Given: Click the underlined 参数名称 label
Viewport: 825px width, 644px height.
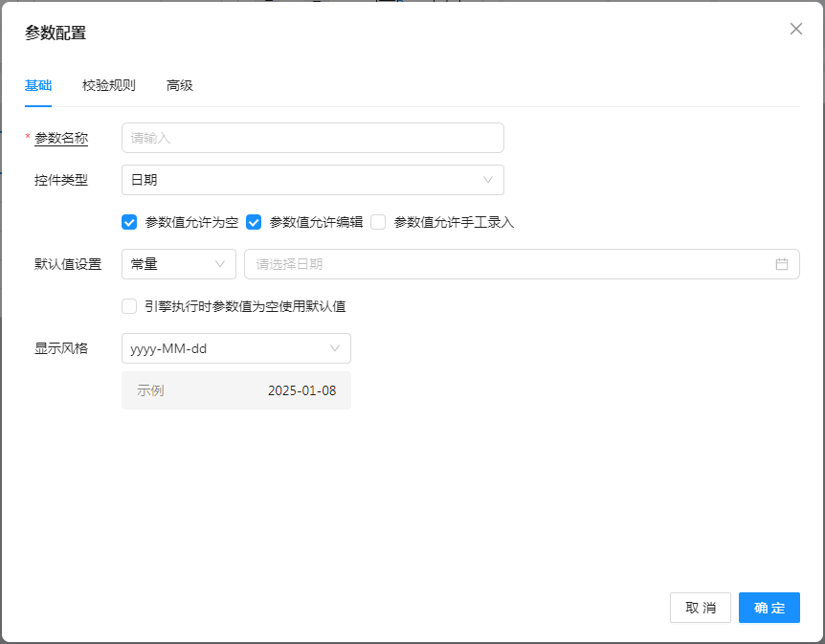Looking at the screenshot, I should [x=61, y=138].
